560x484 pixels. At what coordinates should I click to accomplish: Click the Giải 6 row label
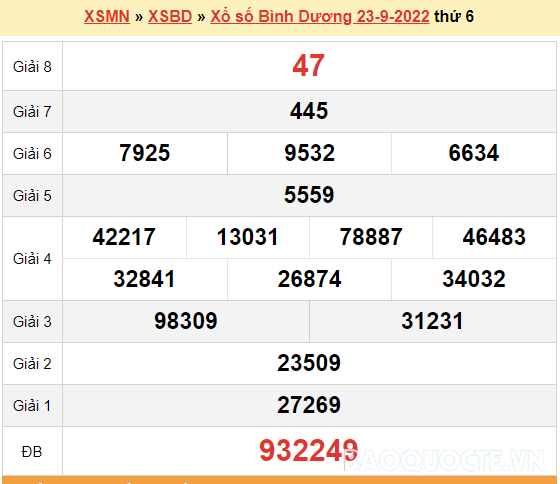(32, 154)
